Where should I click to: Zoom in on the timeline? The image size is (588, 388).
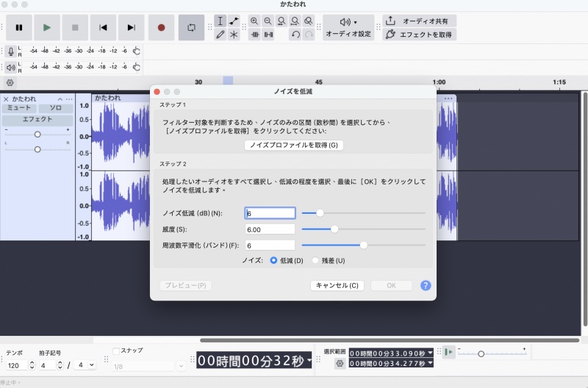254,21
